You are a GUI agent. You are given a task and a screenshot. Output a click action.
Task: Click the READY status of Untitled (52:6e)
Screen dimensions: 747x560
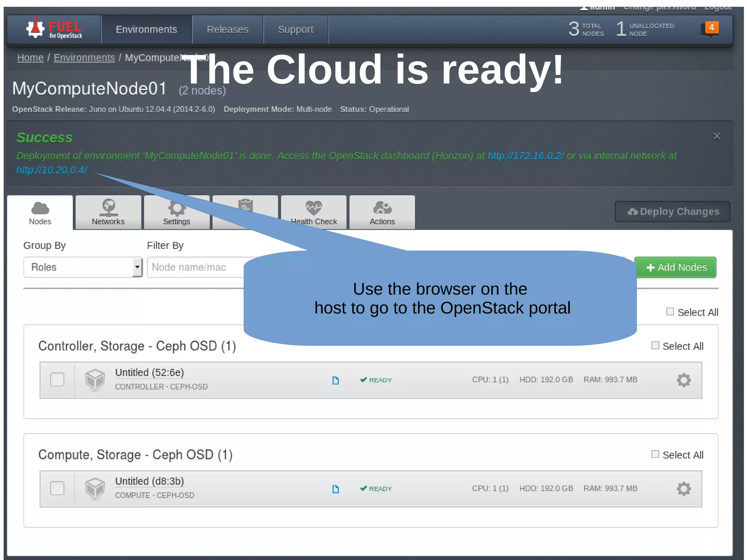click(x=376, y=380)
